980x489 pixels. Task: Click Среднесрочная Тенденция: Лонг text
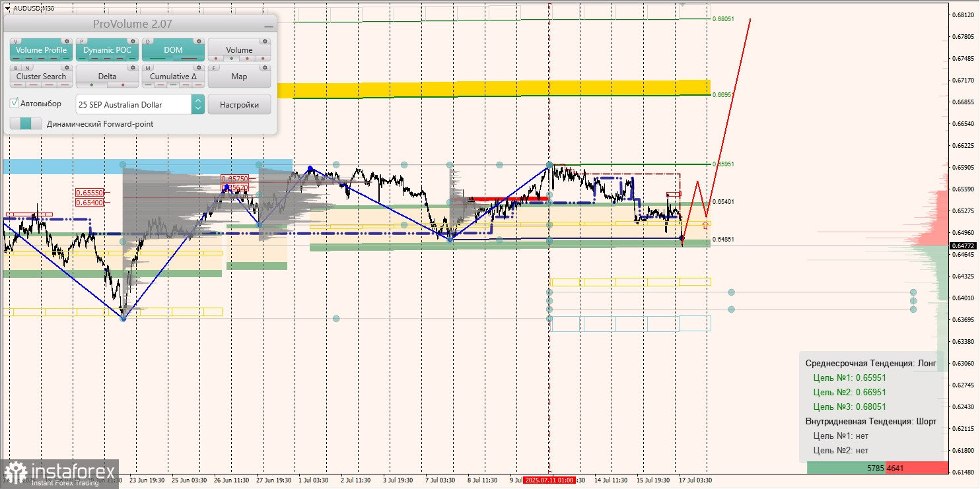pyautogui.click(x=870, y=363)
